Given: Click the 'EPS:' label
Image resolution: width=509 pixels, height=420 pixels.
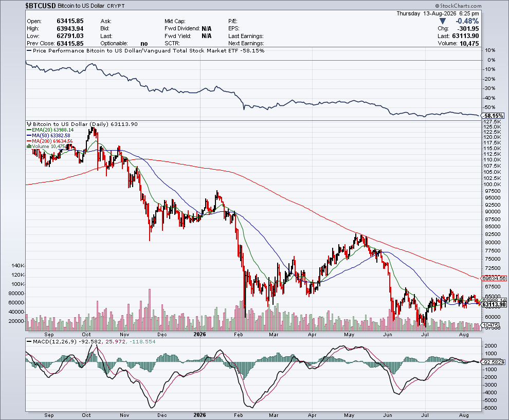Looking at the screenshot, I should pos(234,29).
